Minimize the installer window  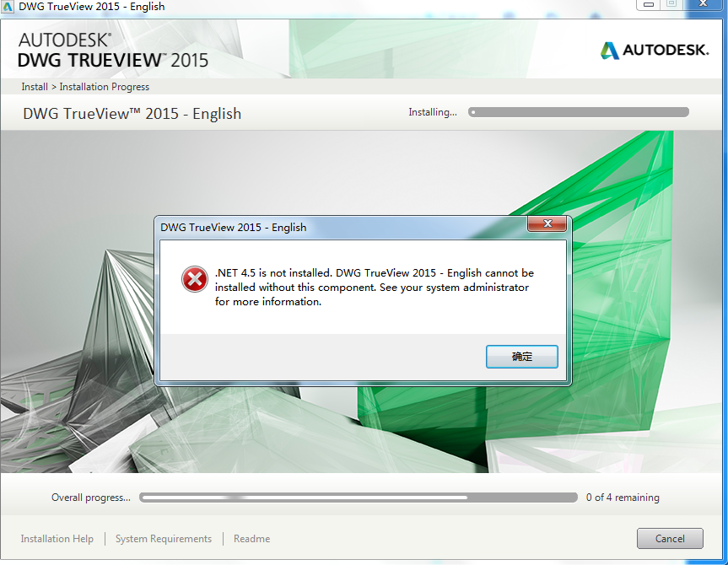click(649, 4)
